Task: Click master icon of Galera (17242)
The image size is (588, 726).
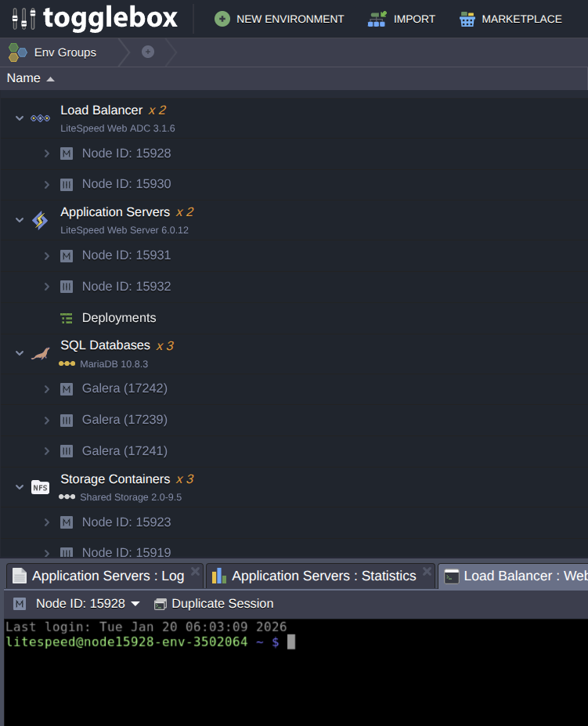Action: pos(67,389)
